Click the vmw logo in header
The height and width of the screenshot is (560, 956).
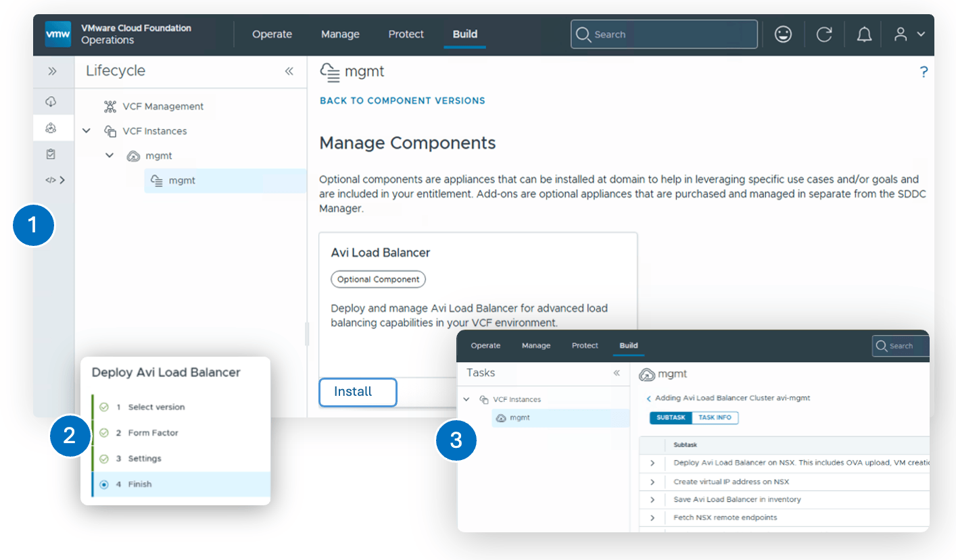(x=57, y=34)
